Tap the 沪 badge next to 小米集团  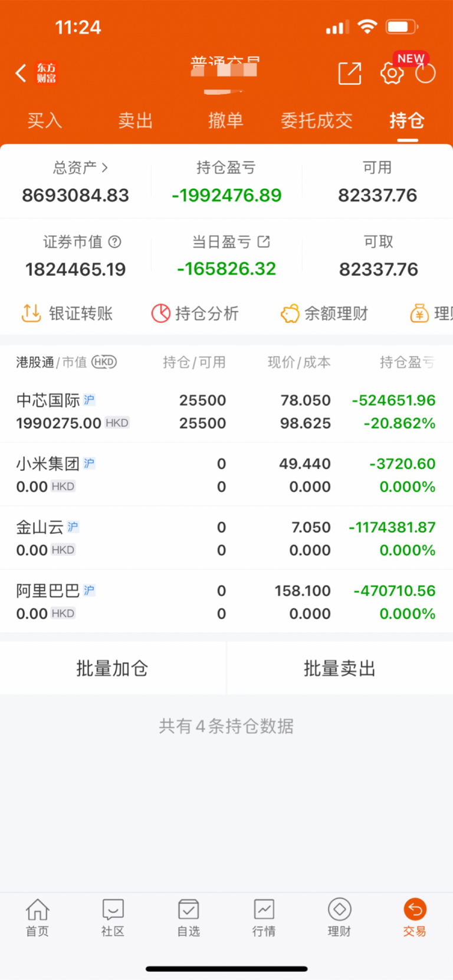pos(89,463)
